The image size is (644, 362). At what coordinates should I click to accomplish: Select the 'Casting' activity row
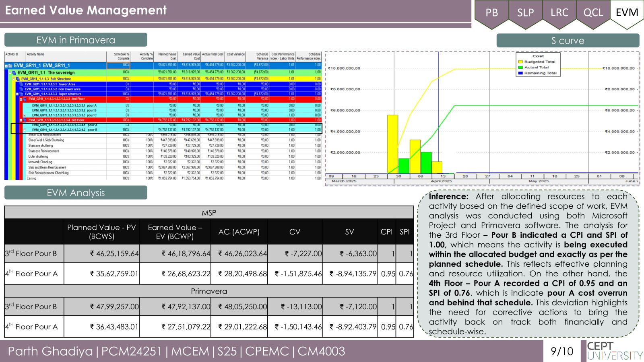coord(174,178)
